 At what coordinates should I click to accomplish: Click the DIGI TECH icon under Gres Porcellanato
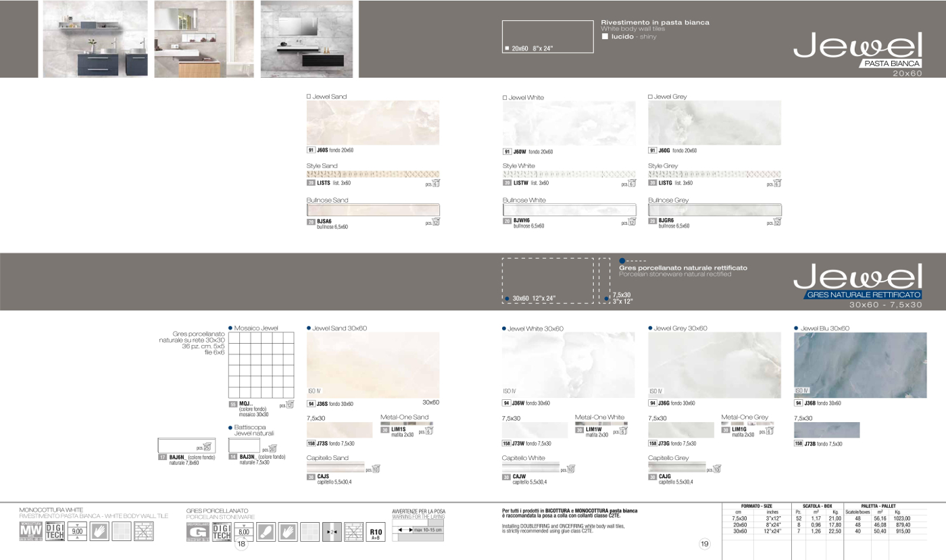pos(222,531)
